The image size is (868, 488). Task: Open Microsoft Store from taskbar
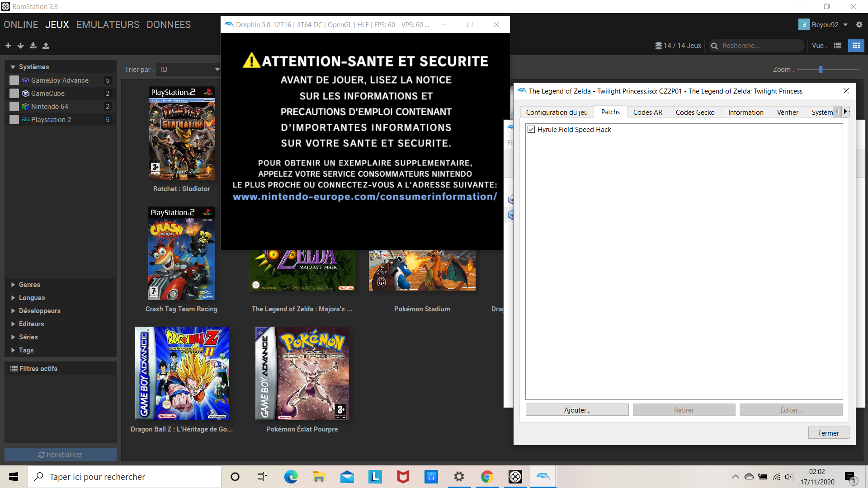click(431, 477)
